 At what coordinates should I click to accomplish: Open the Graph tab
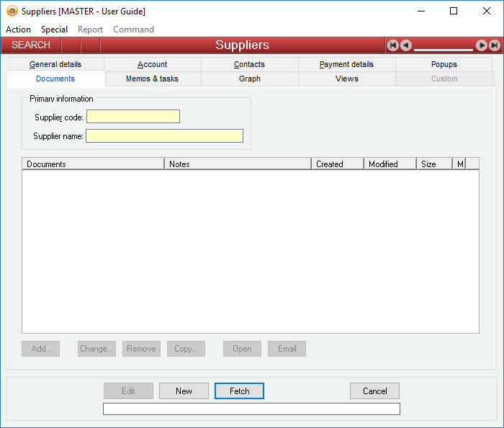[249, 79]
